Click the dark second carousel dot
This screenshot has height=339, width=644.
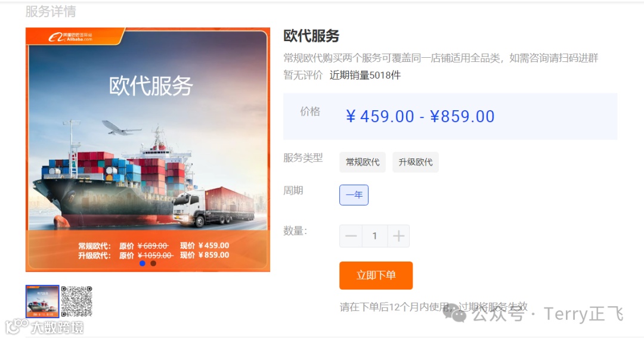pos(153,263)
